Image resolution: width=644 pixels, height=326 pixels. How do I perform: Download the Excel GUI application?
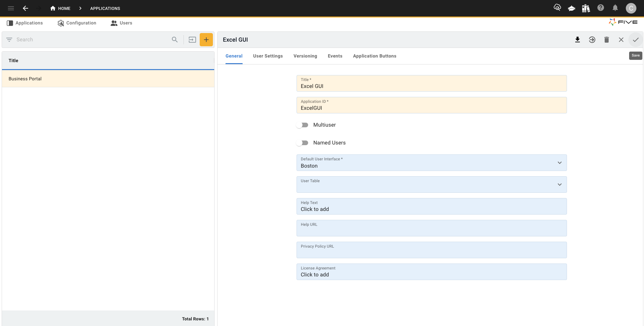pos(578,39)
